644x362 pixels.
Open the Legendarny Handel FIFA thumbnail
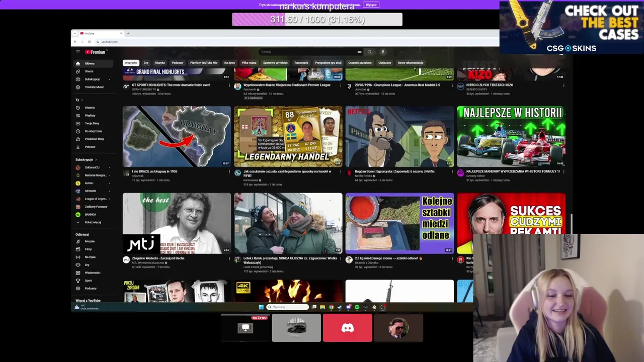(x=288, y=136)
